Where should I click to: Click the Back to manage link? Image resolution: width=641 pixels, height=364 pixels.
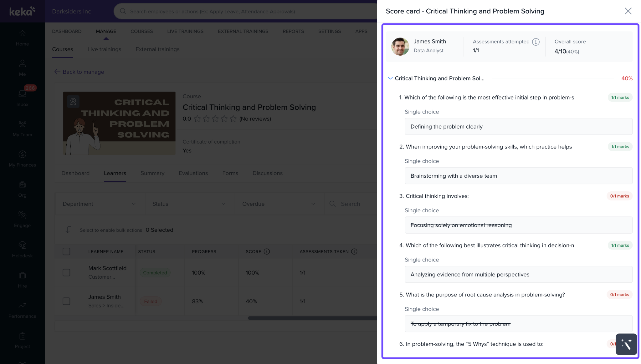[79, 72]
